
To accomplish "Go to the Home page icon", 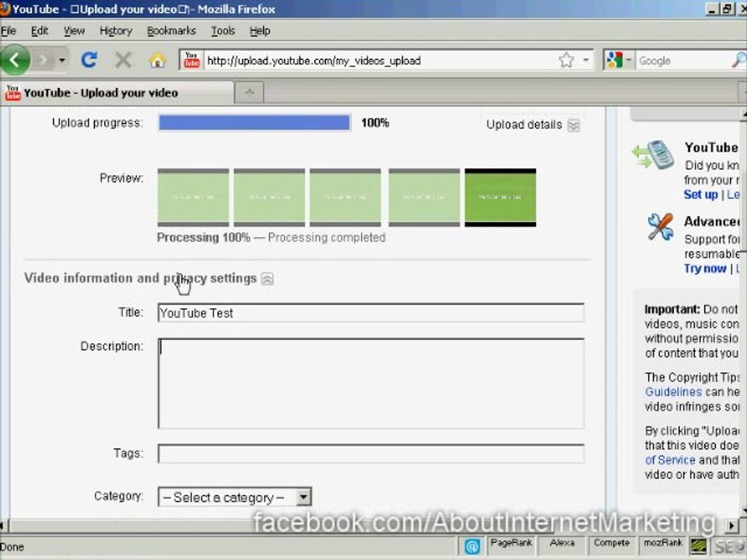I will [157, 61].
